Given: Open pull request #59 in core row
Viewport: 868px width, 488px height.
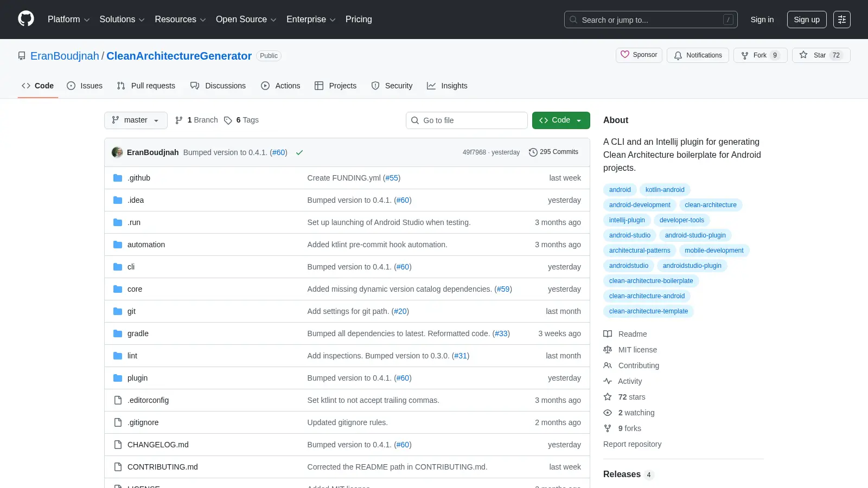Looking at the screenshot, I should point(503,289).
